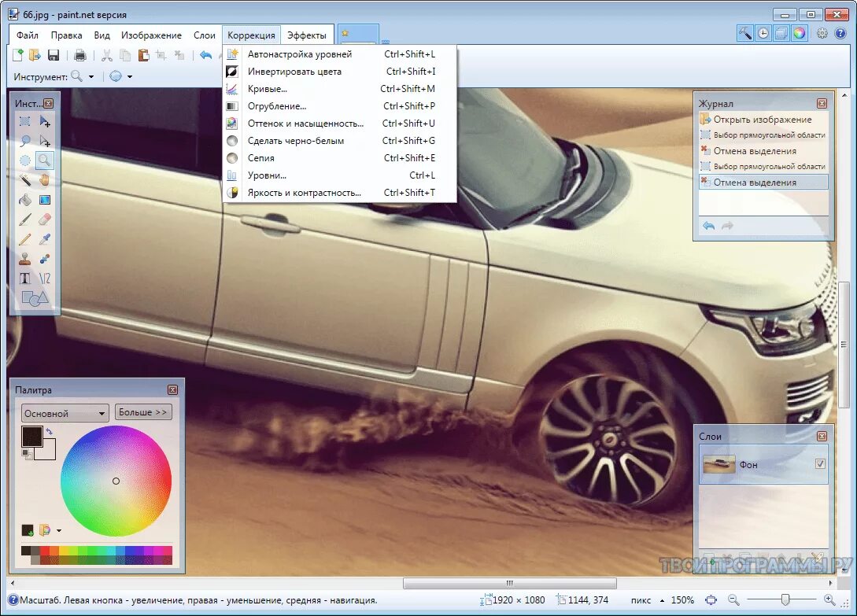Choose Инвертировать цвета menu entry
The width and height of the screenshot is (857, 616).
[x=339, y=72]
